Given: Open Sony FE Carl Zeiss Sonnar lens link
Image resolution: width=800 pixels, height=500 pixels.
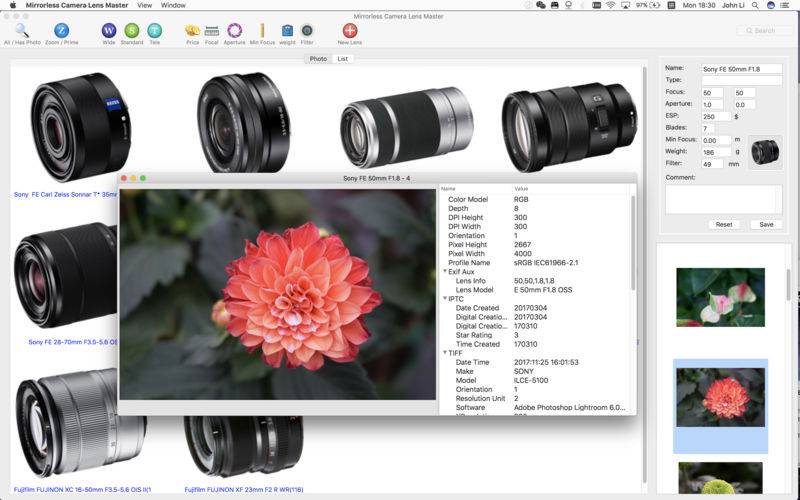Looking at the screenshot, I should [x=65, y=194].
